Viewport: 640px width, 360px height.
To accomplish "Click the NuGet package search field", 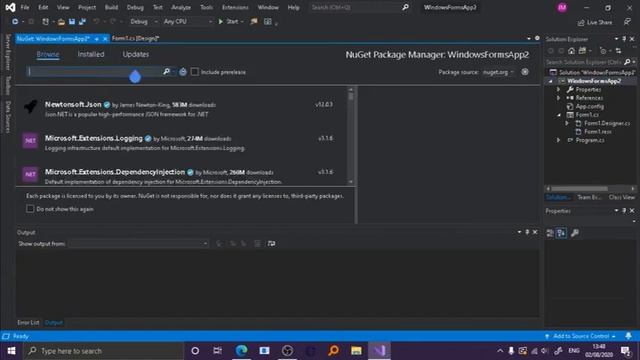I will tap(94, 72).
